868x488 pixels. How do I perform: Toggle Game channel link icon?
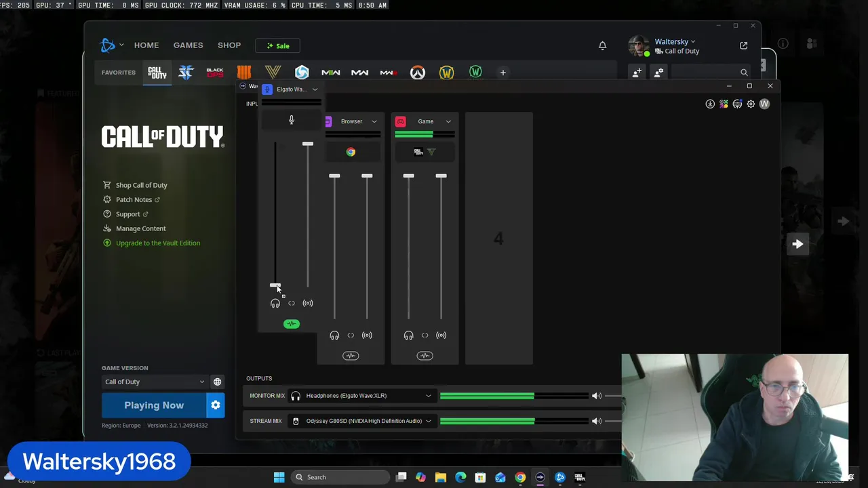tap(425, 335)
